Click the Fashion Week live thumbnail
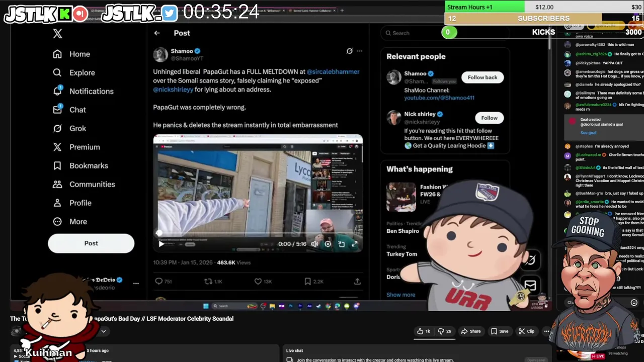Viewport: 644px width, 362px height. point(401,197)
